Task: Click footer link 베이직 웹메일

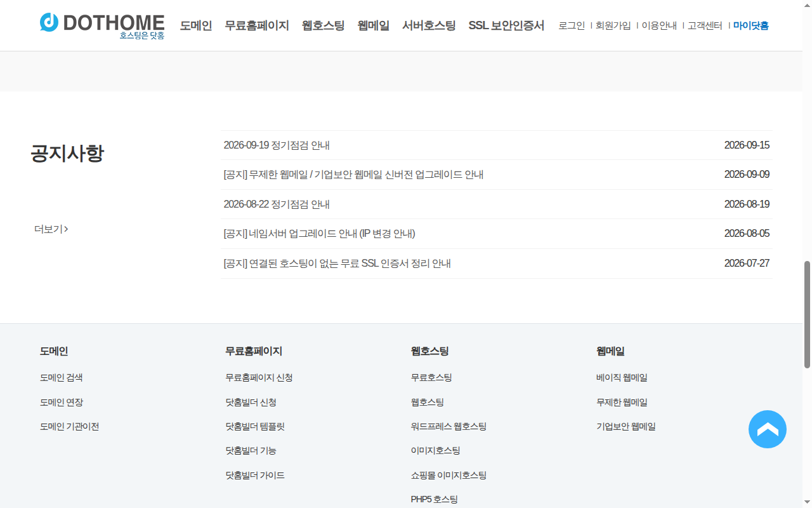Action: [622, 378]
